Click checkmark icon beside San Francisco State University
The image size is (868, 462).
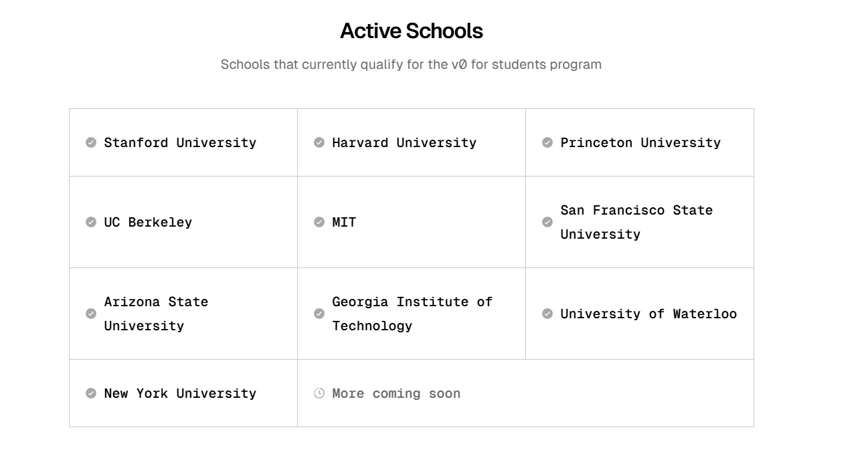(547, 222)
